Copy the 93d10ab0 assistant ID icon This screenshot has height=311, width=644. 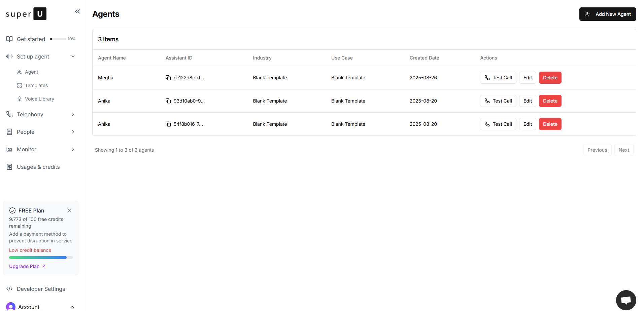click(x=168, y=101)
